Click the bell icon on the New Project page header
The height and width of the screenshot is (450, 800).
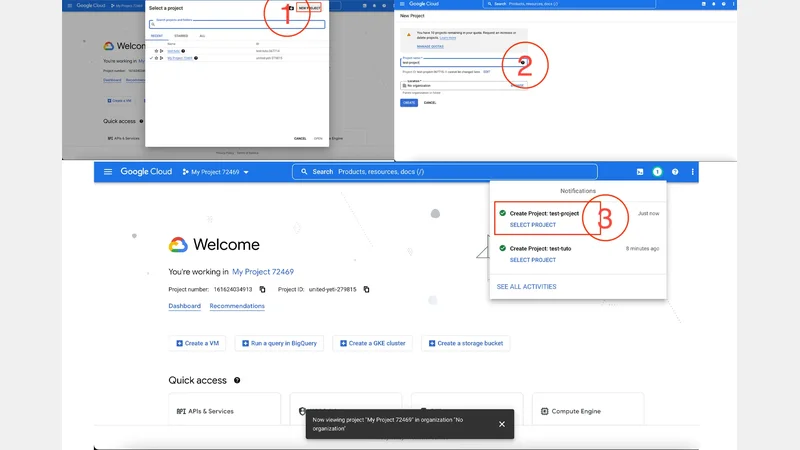(x=713, y=4)
